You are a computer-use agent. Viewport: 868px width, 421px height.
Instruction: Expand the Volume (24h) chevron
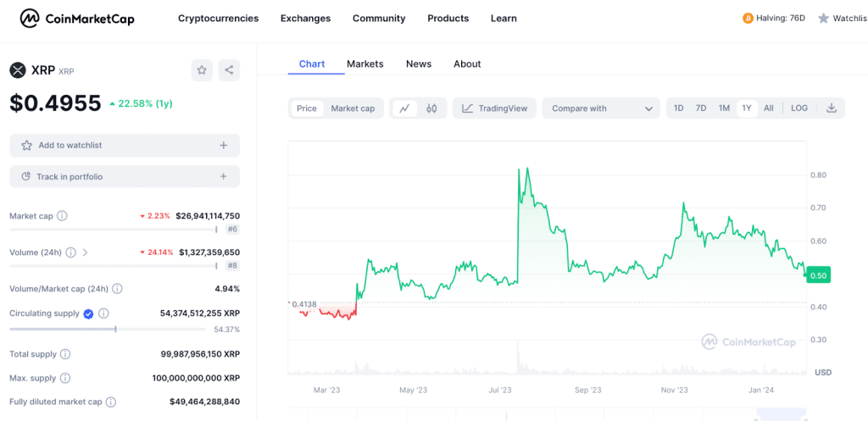85,252
